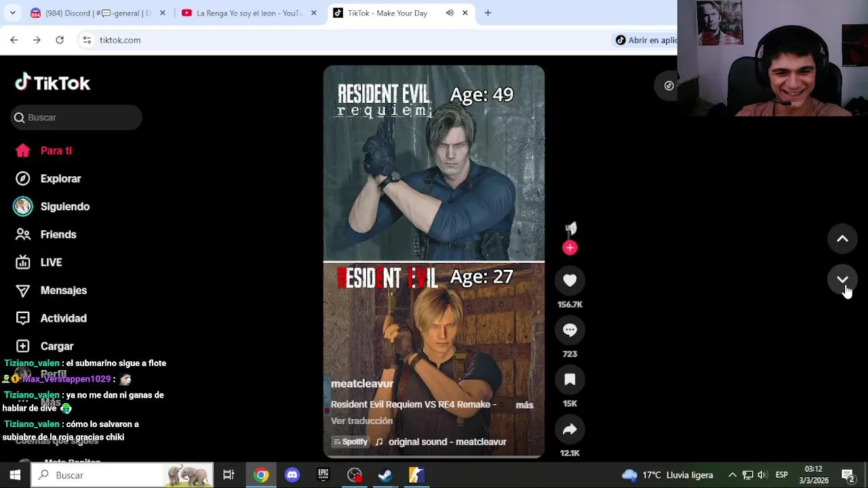Click taskbar Buscar search box
868x488 pixels.
pos(122,475)
